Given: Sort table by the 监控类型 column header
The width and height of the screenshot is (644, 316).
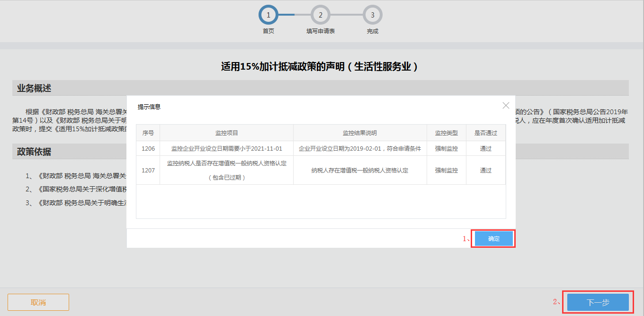Looking at the screenshot, I should pyautogui.click(x=446, y=133).
